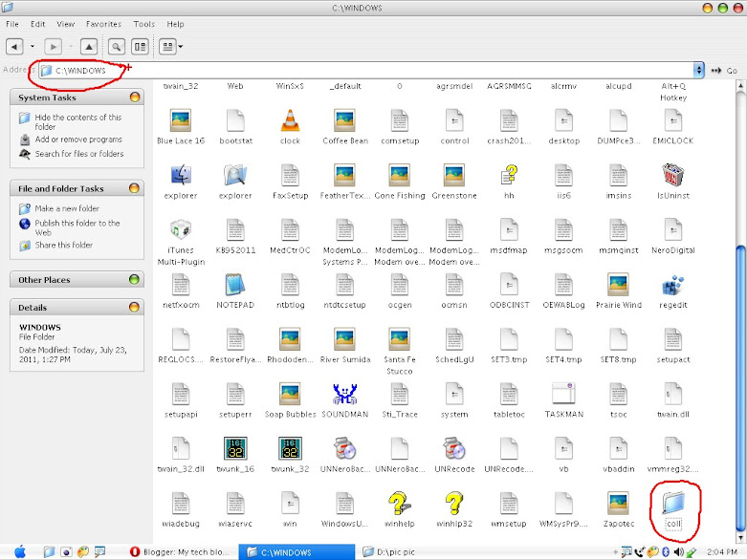The image size is (747, 560).
Task: Open the Back history dropdown arrow
Action: [33, 47]
